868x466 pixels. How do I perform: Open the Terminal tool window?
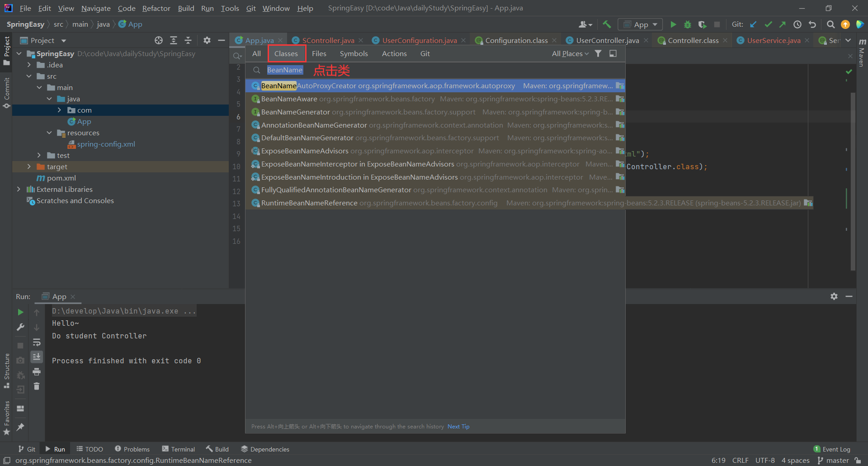pyautogui.click(x=179, y=449)
